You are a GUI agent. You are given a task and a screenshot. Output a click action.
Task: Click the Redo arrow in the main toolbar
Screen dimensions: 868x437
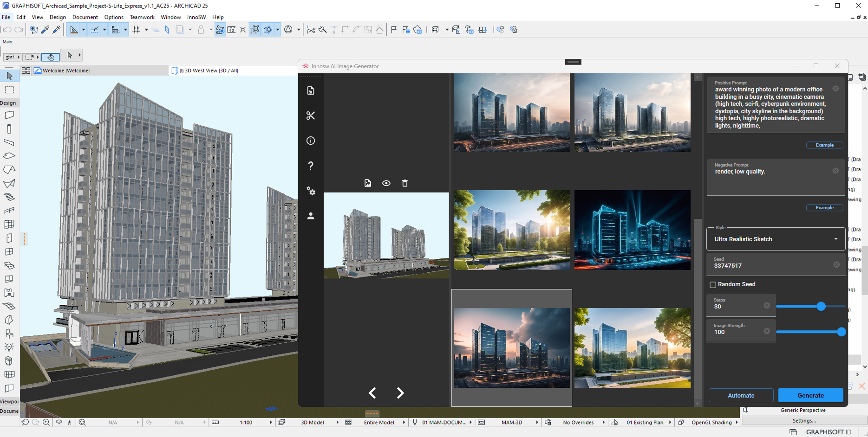tap(19, 30)
